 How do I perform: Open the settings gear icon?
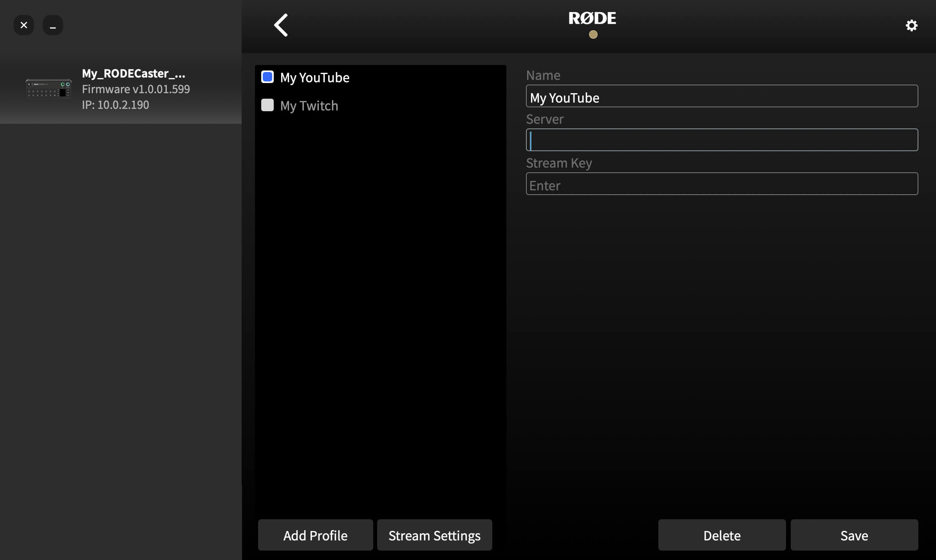(911, 25)
